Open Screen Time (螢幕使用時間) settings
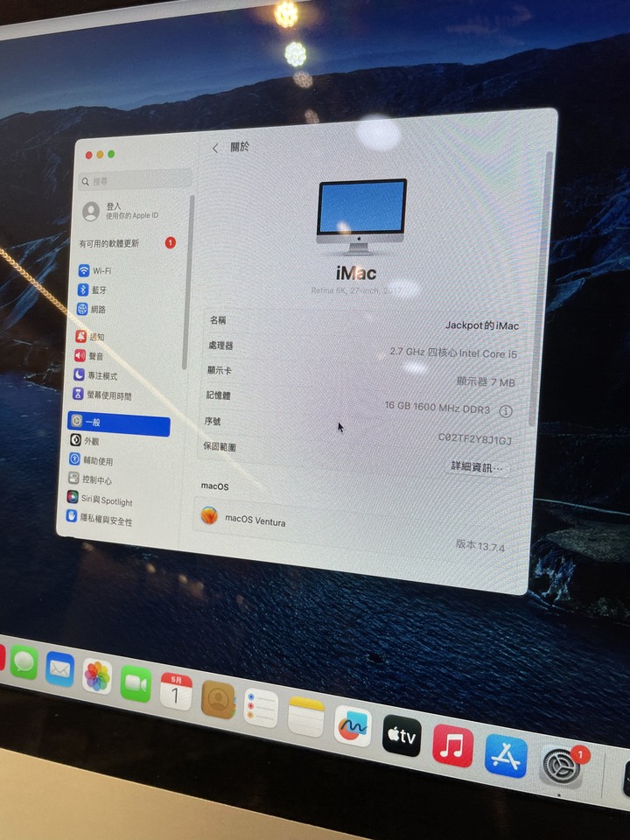630x840 pixels. tap(101, 395)
